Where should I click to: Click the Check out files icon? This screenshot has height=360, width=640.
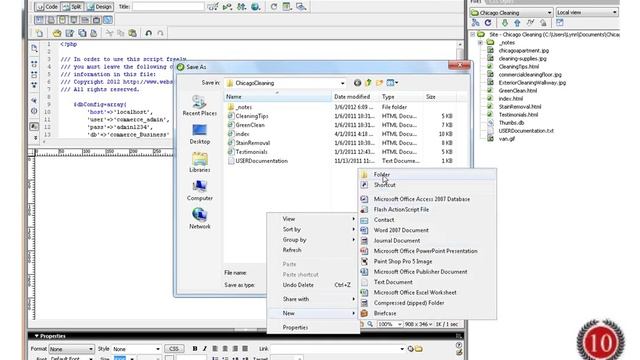[530, 23]
